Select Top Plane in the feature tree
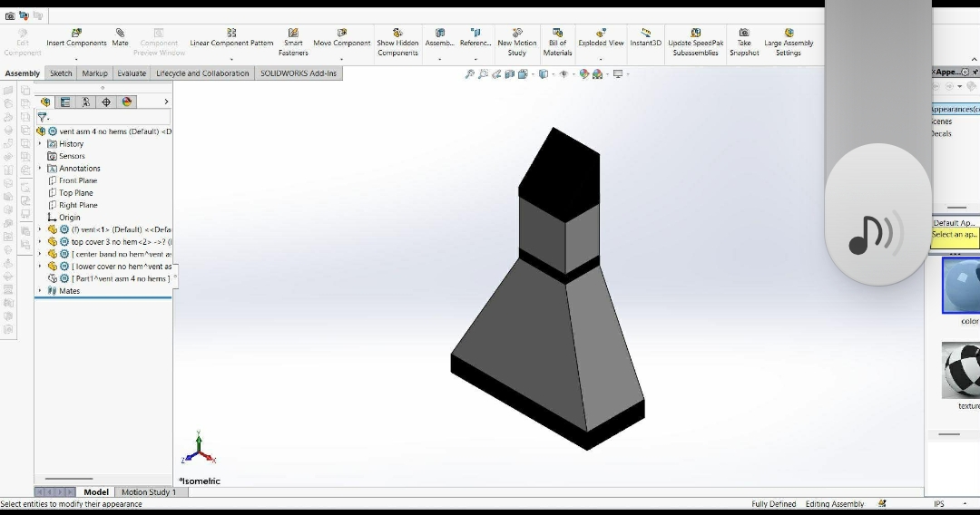This screenshot has height=515, width=980. click(x=75, y=193)
